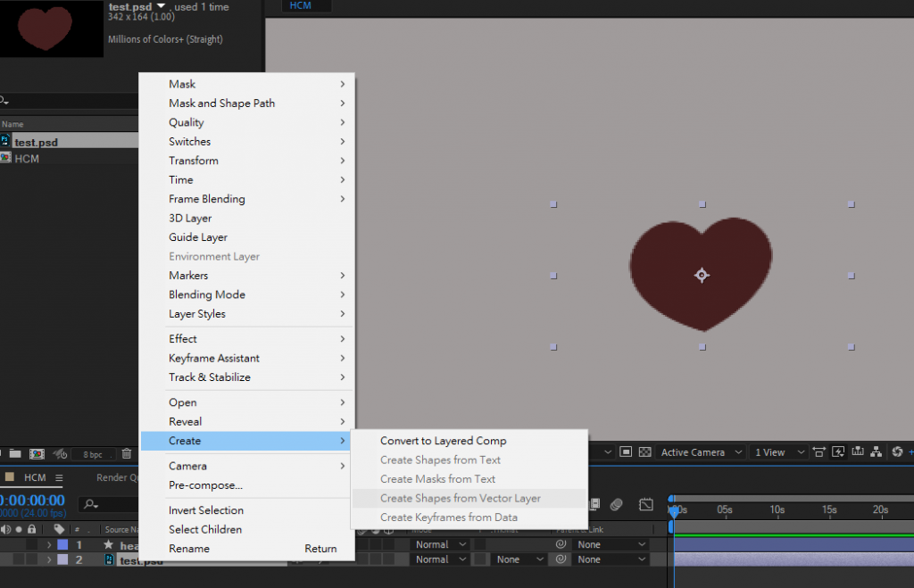This screenshot has width=914, height=588.
Task: Open HCM timeline panel menu icon
Action: click(x=59, y=477)
